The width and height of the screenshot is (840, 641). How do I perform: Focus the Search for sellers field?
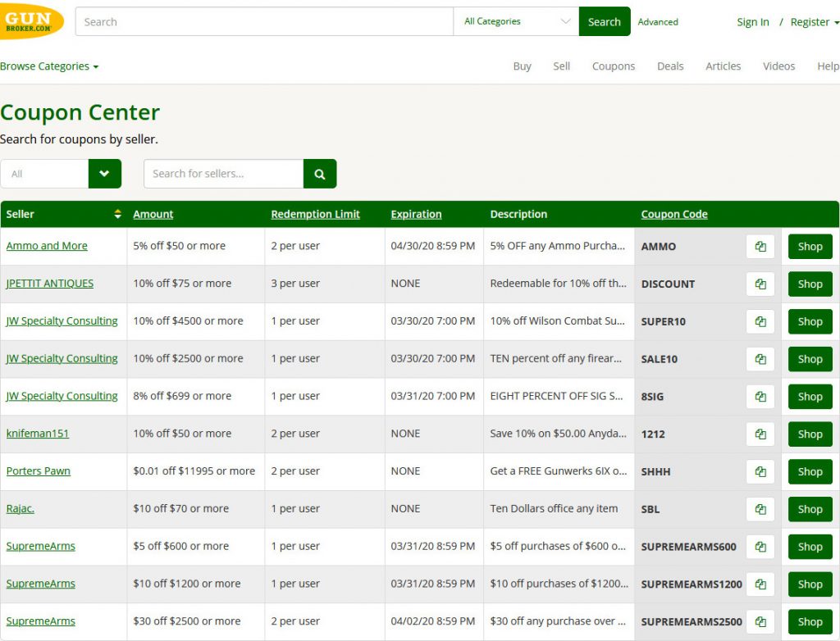[x=223, y=174]
